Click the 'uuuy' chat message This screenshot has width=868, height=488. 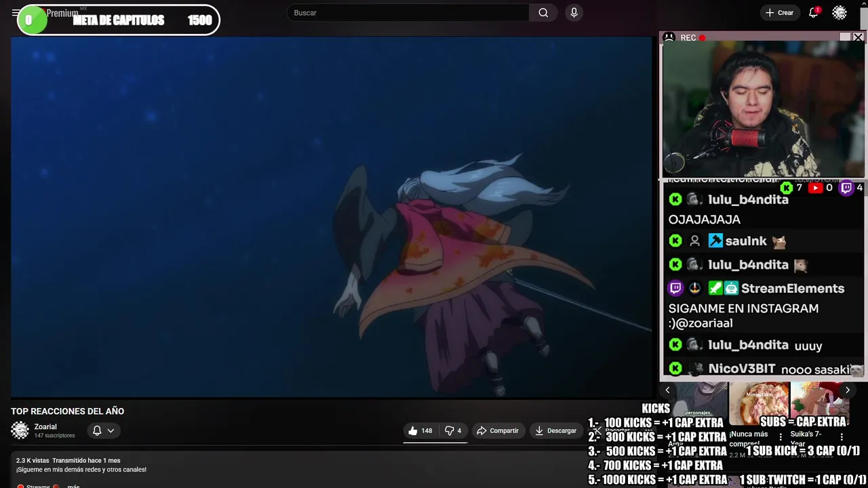pyautogui.click(x=808, y=346)
